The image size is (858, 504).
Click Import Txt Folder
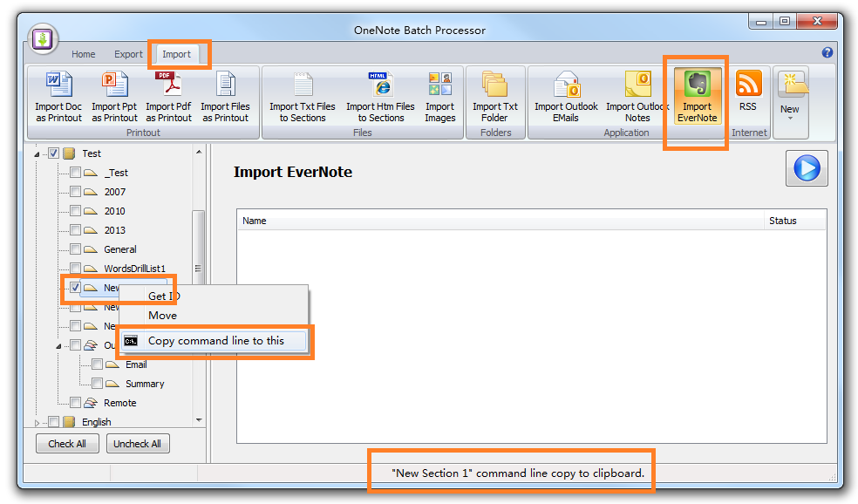(494, 97)
